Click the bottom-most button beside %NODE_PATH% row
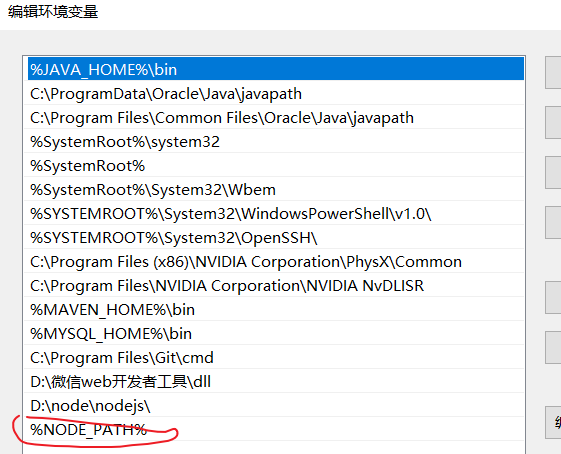The height and width of the screenshot is (454, 561). [553, 422]
